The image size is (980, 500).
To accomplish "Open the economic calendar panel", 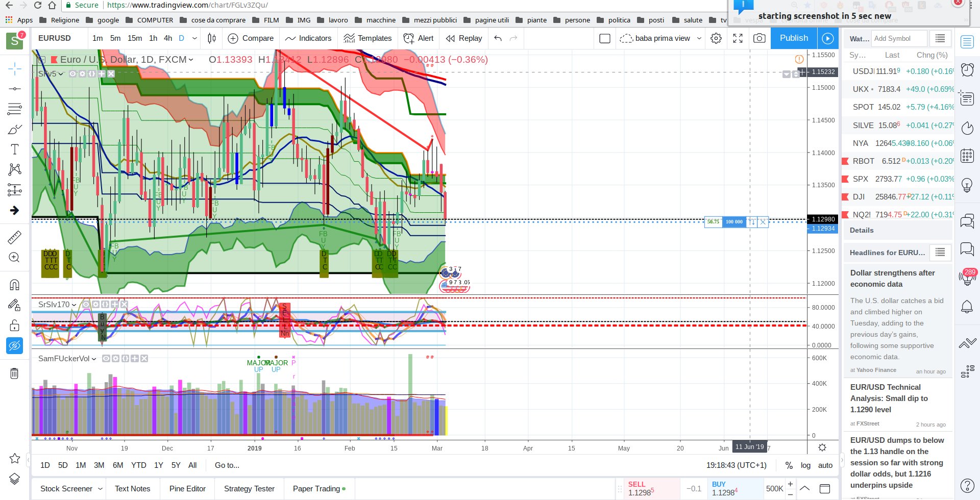I will [x=967, y=156].
